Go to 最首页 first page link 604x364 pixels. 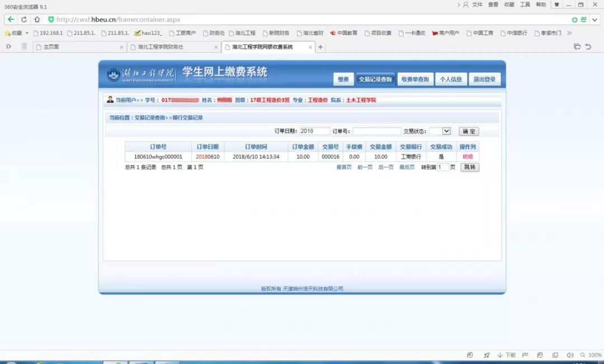point(344,167)
